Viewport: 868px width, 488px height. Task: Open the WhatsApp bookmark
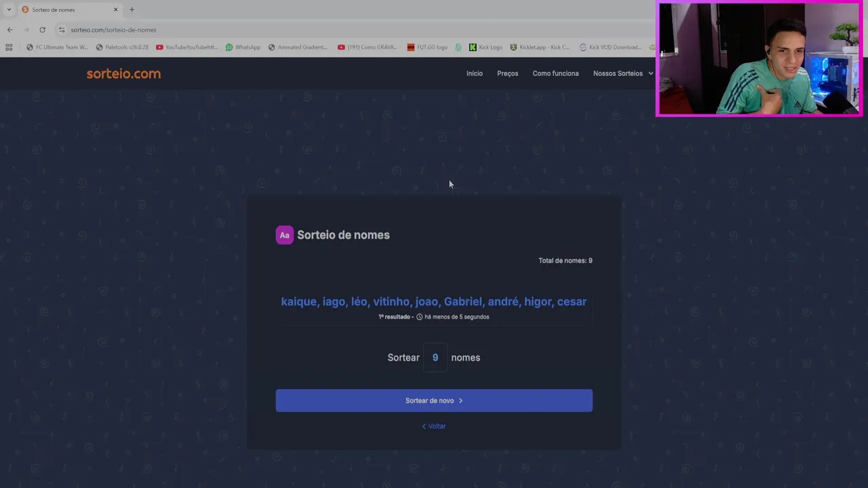click(x=243, y=47)
